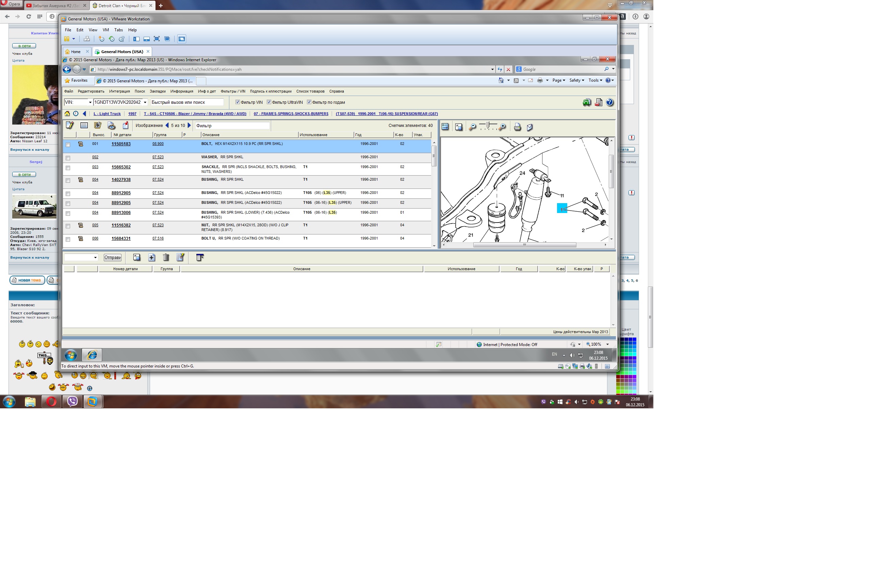Image resolution: width=882 pixels, height=588 pixels.
Task: Click the illustration zoom-in magnifier icon
Action: (x=502, y=127)
